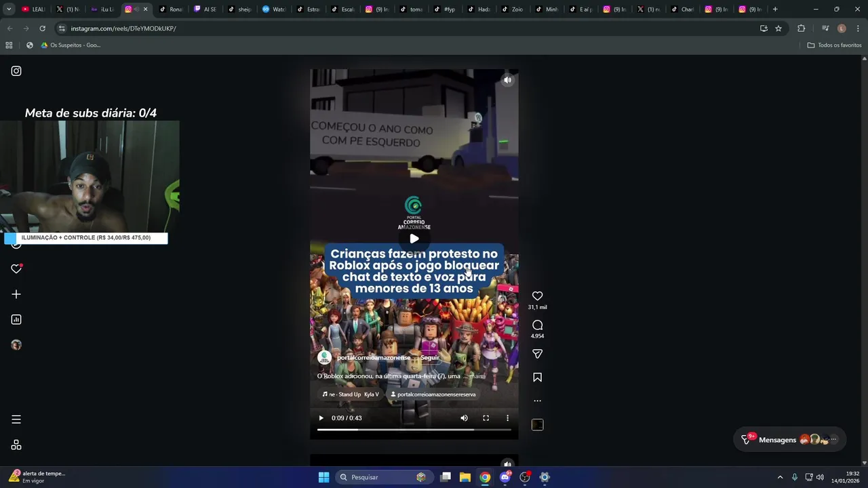The width and height of the screenshot is (868, 488).
Task: Switch to the Charl TikTok tab
Action: coord(683,9)
